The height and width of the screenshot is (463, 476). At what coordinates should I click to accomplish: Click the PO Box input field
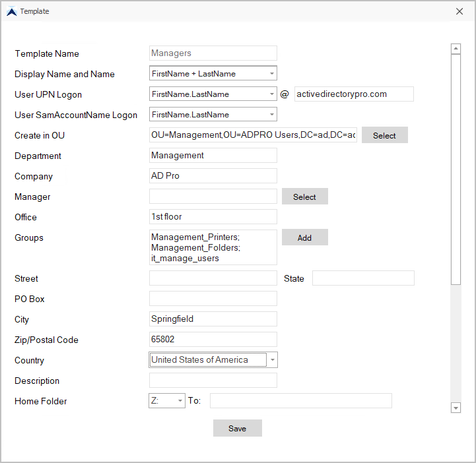point(213,299)
